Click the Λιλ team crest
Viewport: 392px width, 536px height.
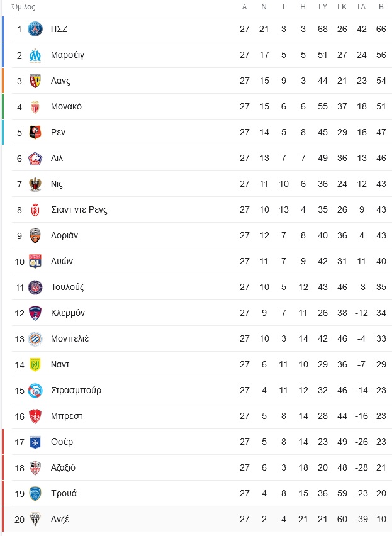pos(35,159)
